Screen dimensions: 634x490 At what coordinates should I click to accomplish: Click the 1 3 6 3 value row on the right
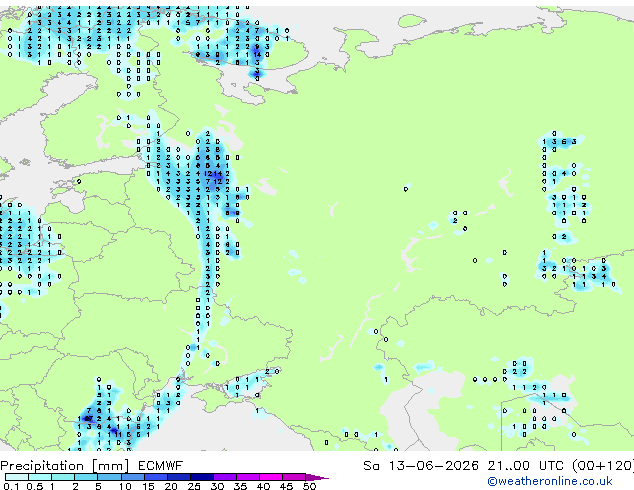[x=559, y=142]
